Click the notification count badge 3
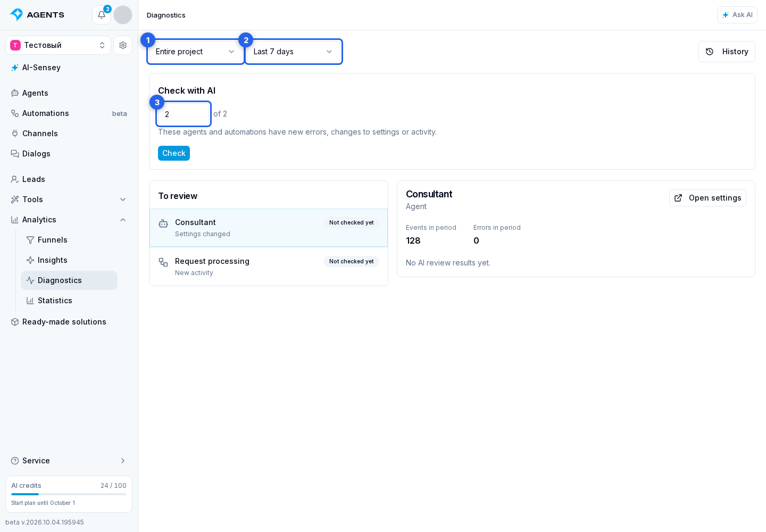 pyautogui.click(x=107, y=9)
